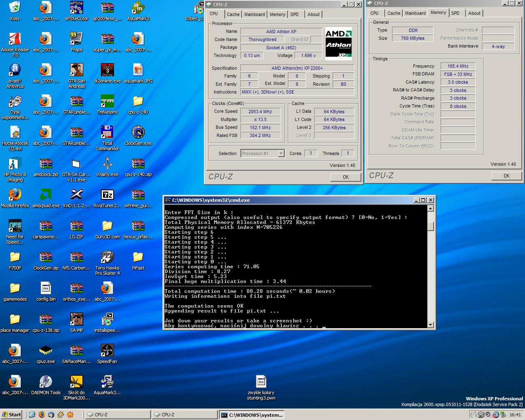Image resolution: width=525 pixels, height=420 pixels.
Task: Click the Core Speed 2053.4 MHz field
Action: (260, 112)
